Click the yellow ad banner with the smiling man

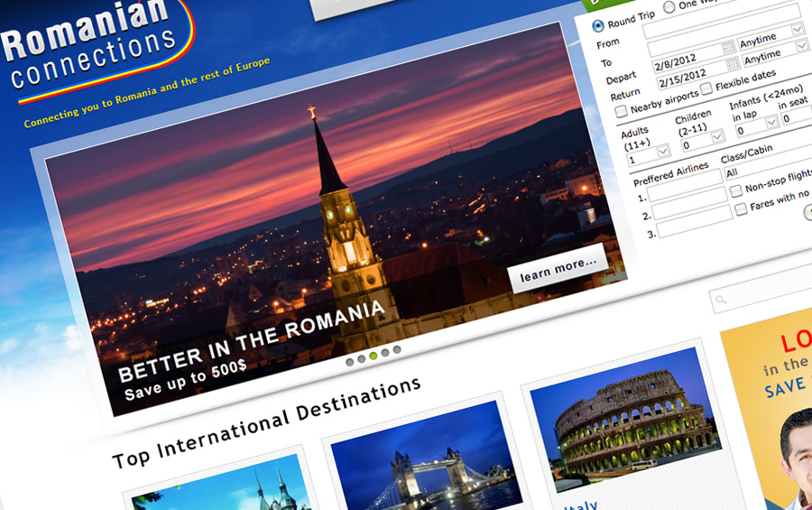[x=771, y=412]
